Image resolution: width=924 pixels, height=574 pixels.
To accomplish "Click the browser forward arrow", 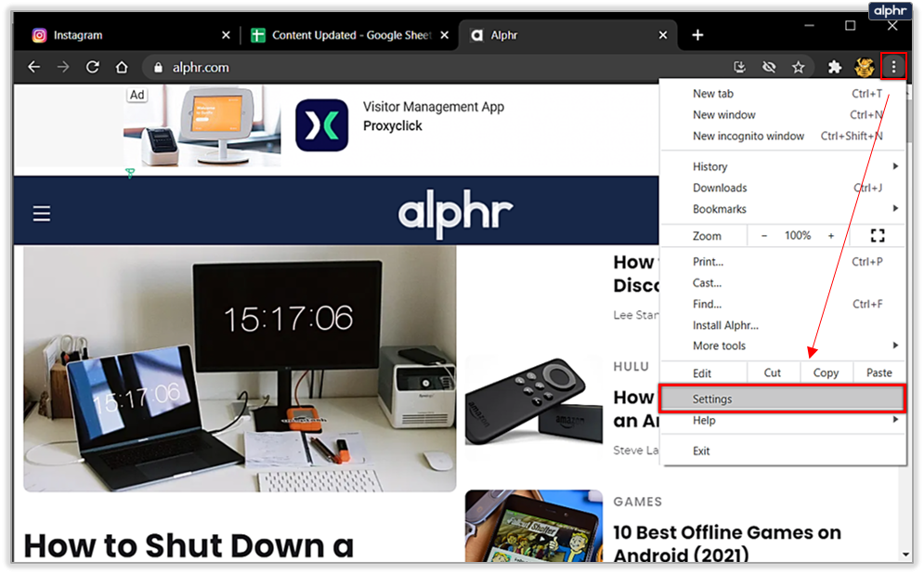I will click(63, 67).
